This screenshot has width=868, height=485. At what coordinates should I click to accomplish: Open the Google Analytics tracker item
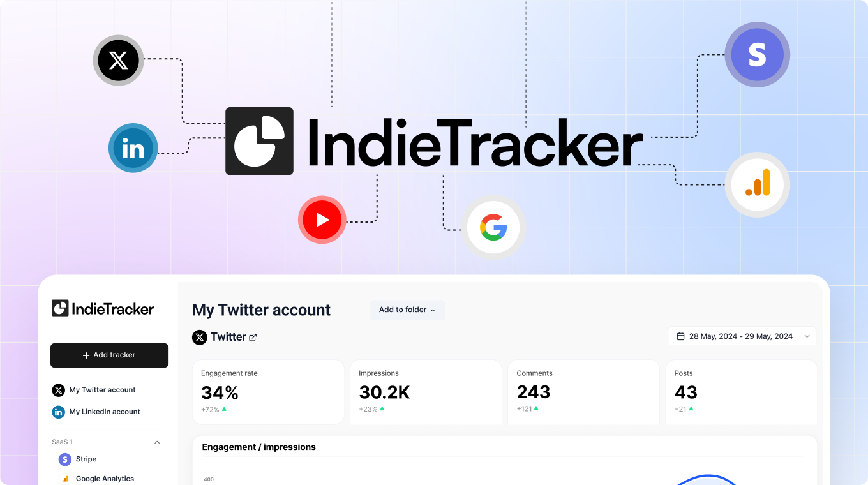(x=96, y=479)
